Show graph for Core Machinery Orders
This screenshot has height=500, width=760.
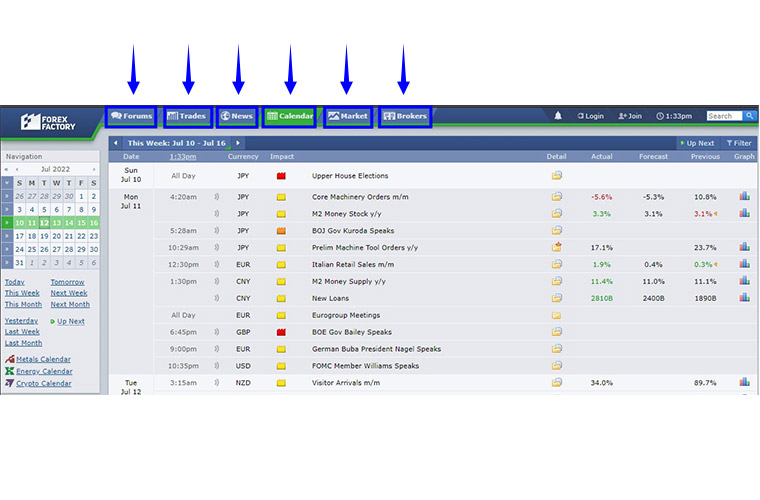pos(744,196)
